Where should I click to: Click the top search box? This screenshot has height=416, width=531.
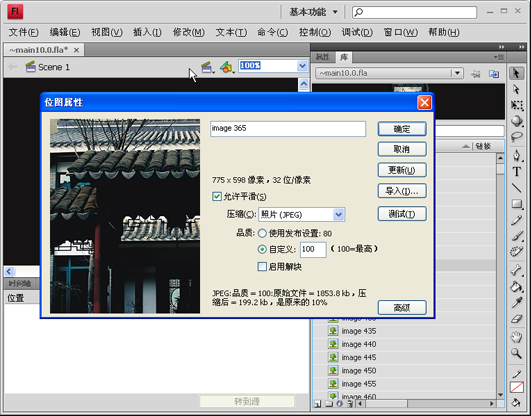point(415,12)
